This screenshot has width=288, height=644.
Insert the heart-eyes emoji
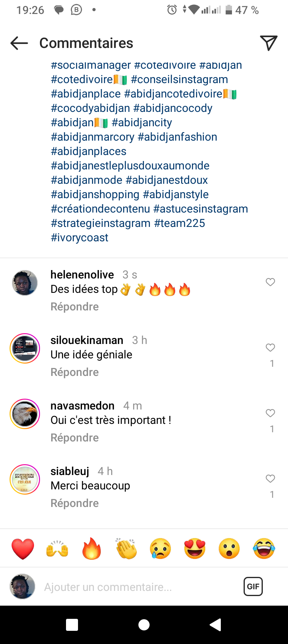(x=195, y=549)
